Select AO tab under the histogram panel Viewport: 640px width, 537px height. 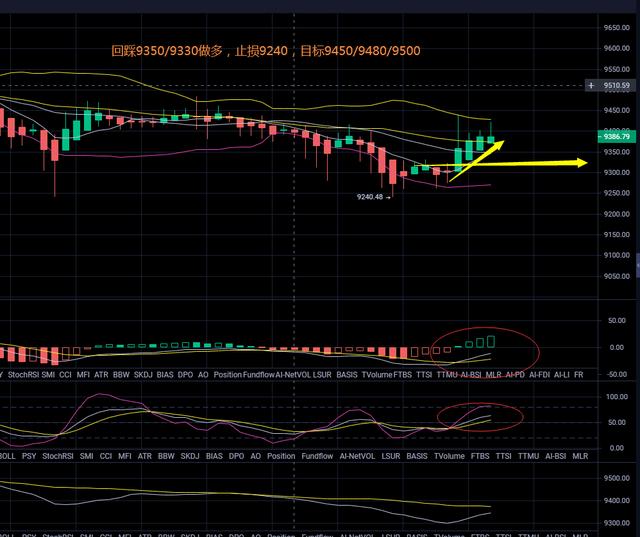point(203,375)
